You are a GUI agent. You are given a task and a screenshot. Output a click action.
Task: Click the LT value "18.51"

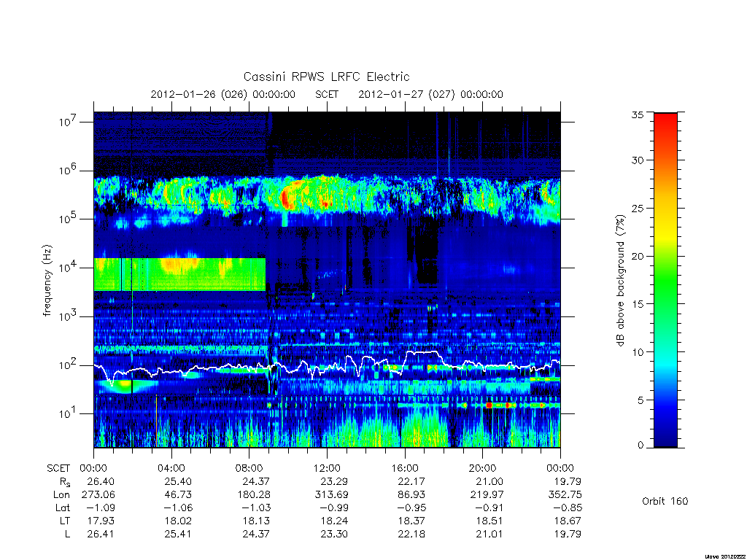489,521
